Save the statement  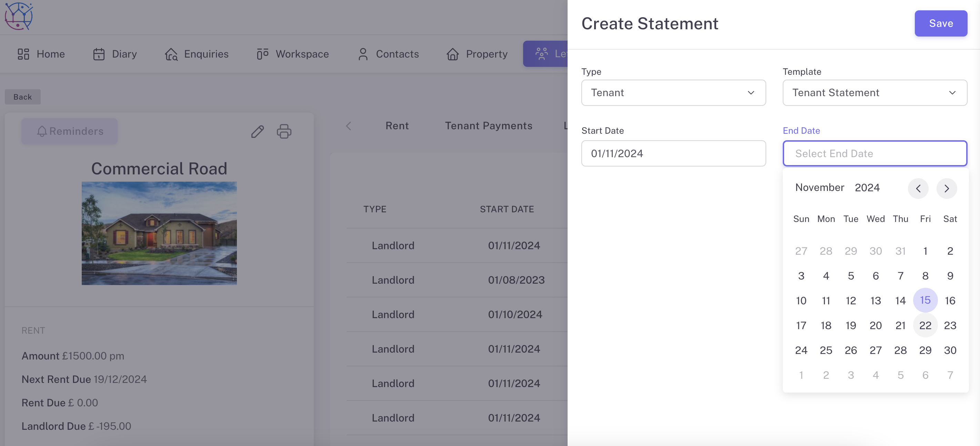coord(940,23)
